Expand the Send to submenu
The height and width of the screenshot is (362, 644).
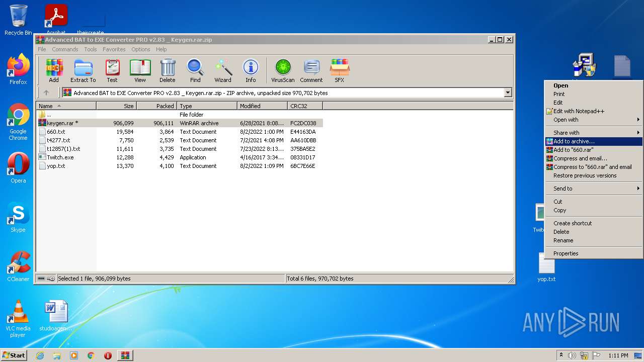click(594, 189)
